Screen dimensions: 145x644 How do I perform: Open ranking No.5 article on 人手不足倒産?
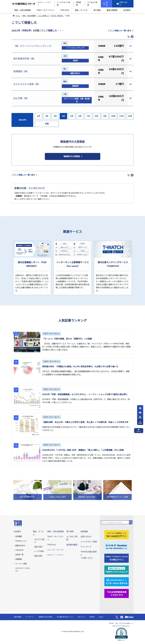72,453
